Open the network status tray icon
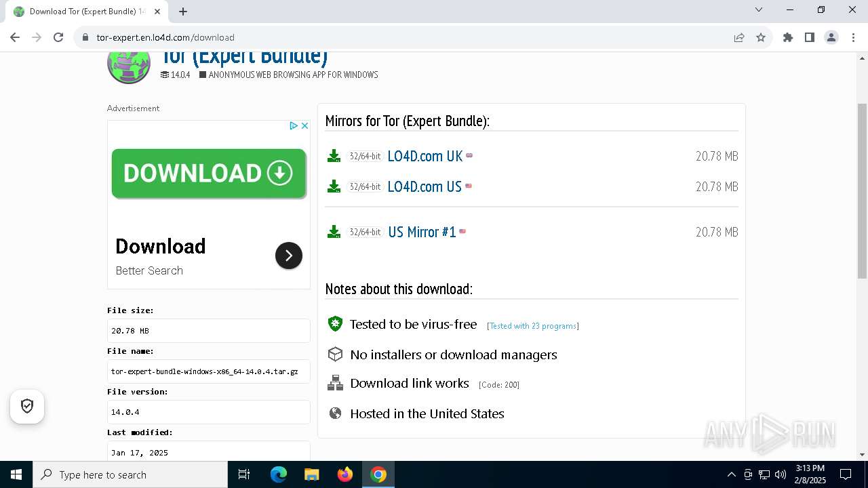The height and width of the screenshot is (488, 868). tap(764, 474)
